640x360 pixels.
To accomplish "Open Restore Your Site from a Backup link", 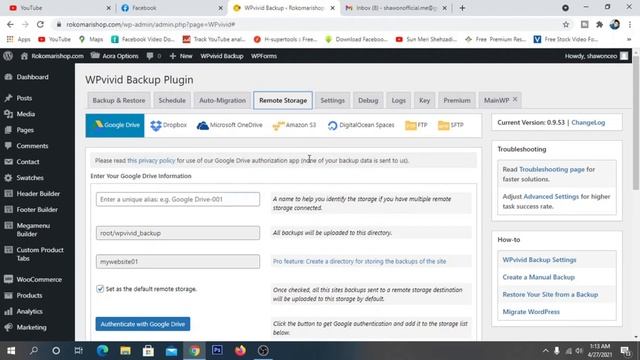I will [550, 294].
